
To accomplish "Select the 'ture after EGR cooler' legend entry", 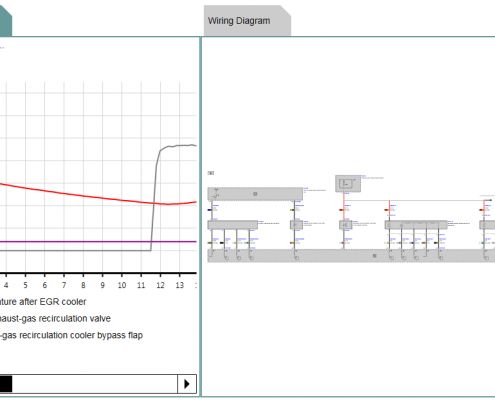I will (43, 302).
